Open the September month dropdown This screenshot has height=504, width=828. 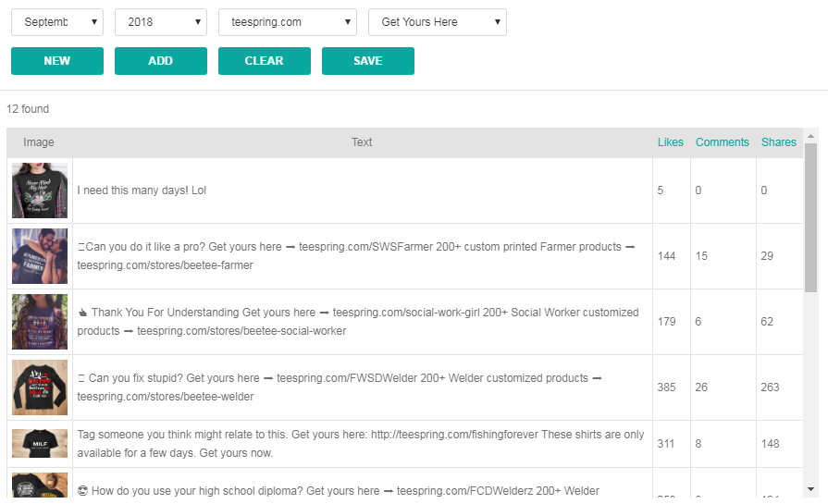57,22
